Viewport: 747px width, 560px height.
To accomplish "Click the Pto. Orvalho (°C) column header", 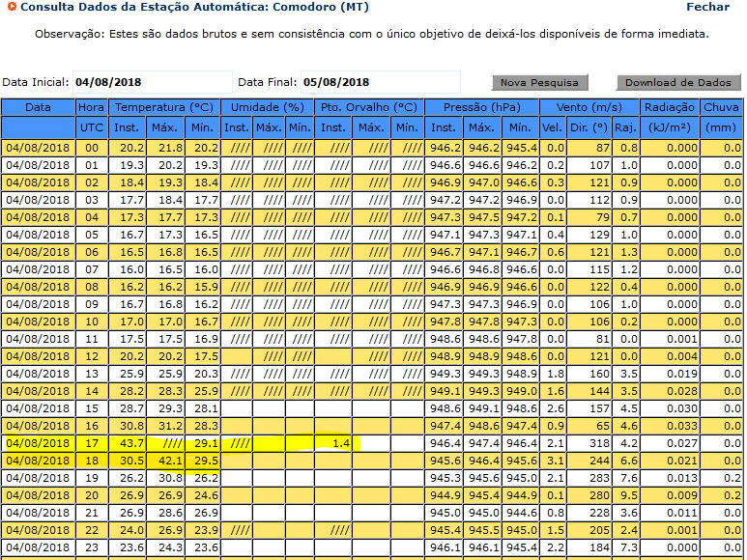I will pos(369,107).
